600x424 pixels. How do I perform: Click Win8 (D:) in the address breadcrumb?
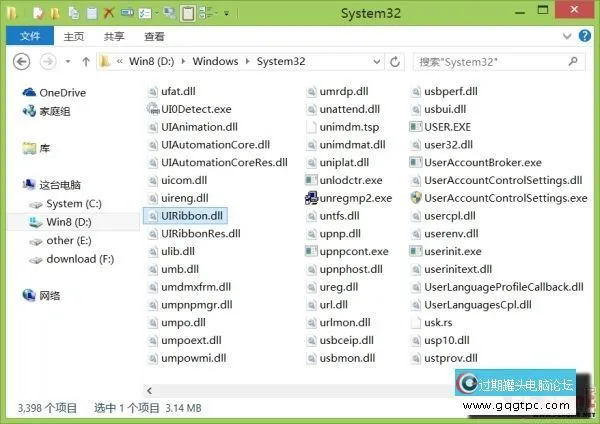point(153,61)
